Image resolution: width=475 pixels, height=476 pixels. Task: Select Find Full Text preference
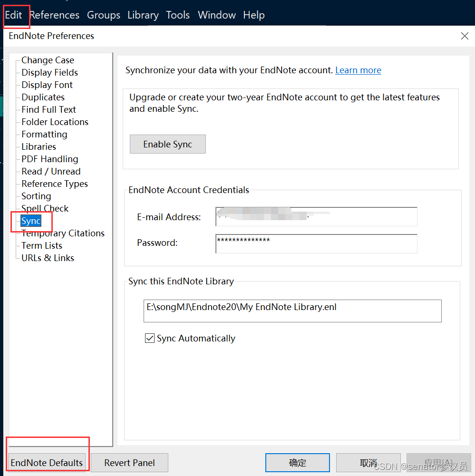click(48, 109)
